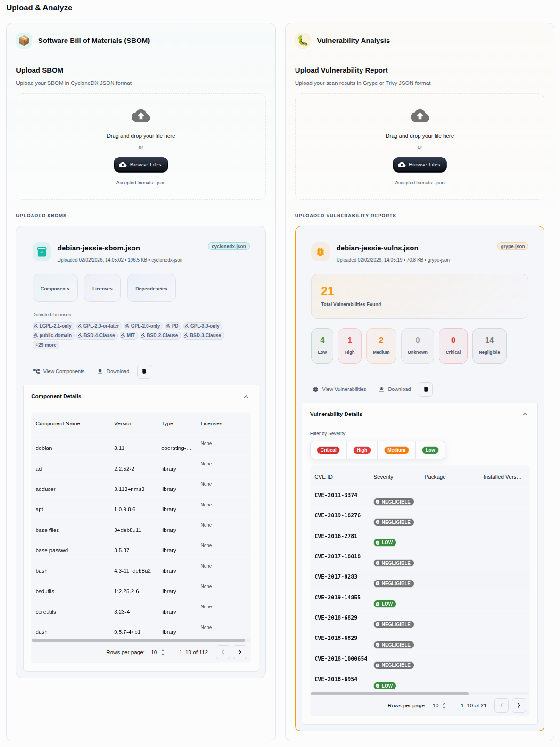Click View Components button
Viewport: 560px width, 747px height.
tap(59, 372)
